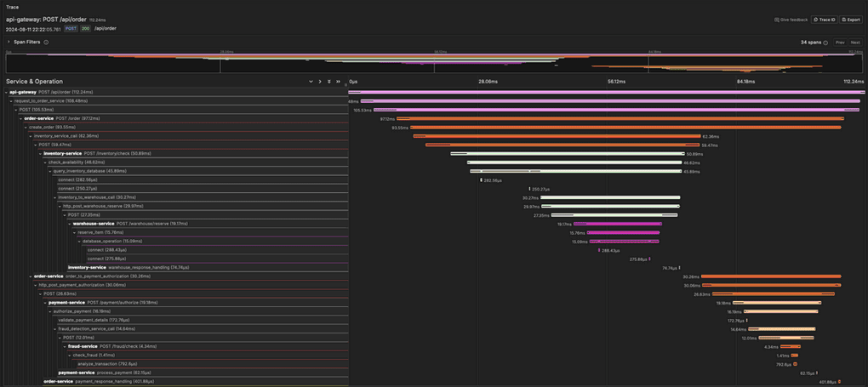
Task: Click the Export button
Action: point(851,20)
